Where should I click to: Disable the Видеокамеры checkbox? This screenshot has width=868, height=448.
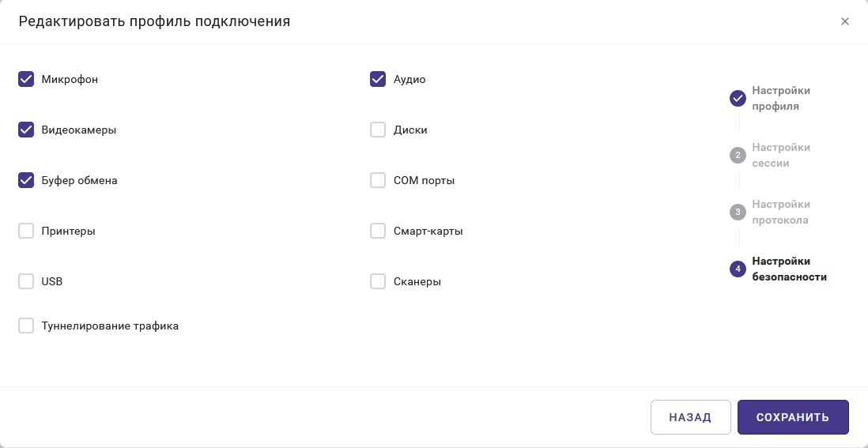click(26, 130)
